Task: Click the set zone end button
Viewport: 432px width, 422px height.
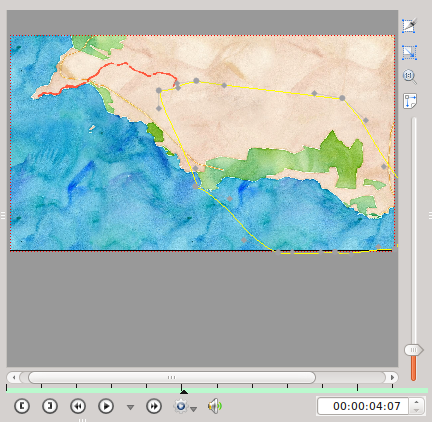Action: click(50, 406)
